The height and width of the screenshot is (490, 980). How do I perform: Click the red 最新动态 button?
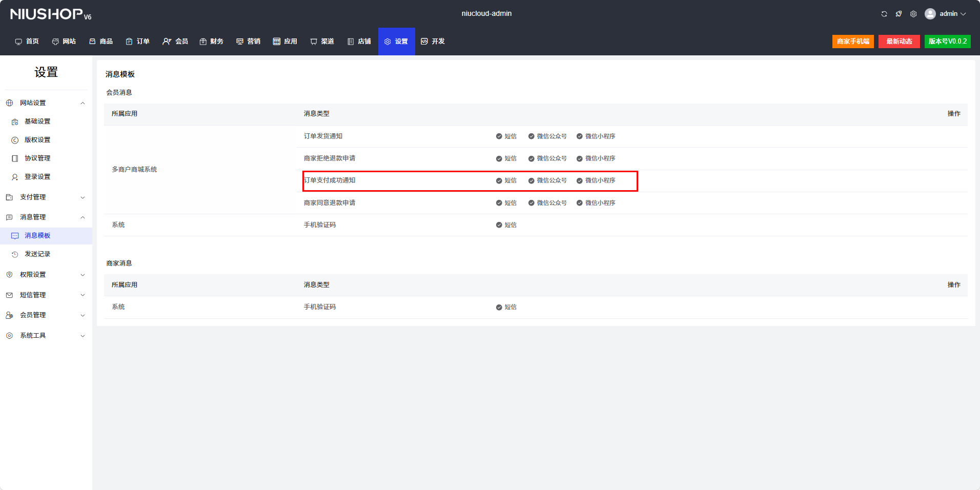coord(899,42)
